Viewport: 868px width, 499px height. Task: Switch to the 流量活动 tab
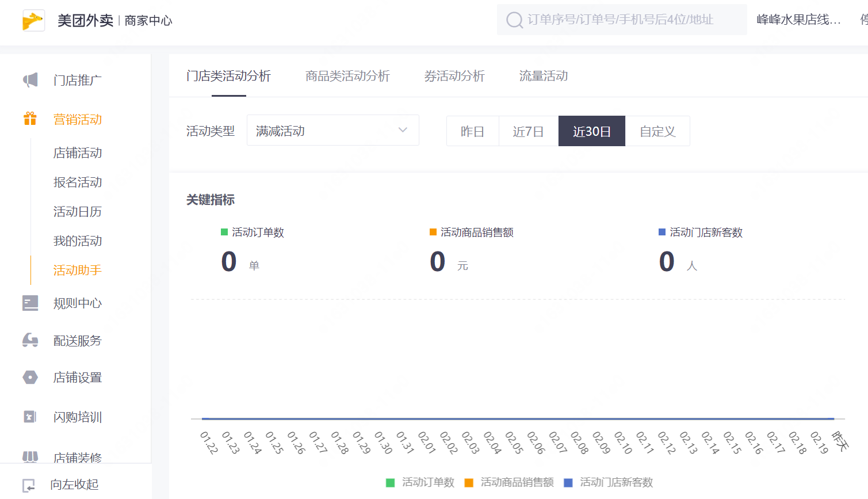(x=544, y=76)
